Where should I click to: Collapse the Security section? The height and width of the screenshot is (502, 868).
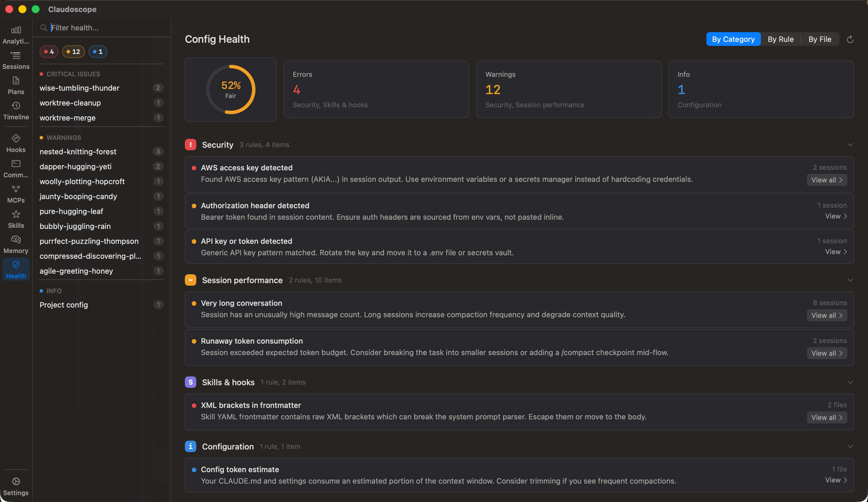pyautogui.click(x=851, y=145)
